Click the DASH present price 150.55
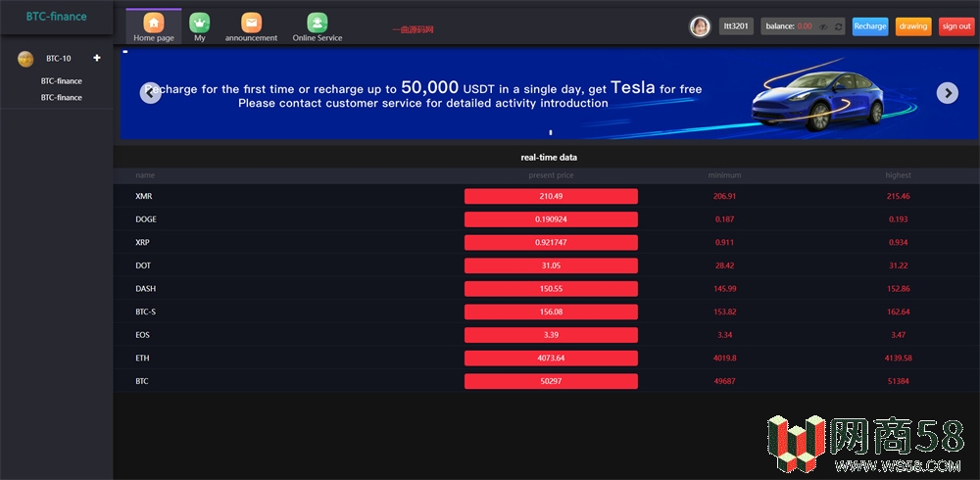 (x=551, y=289)
